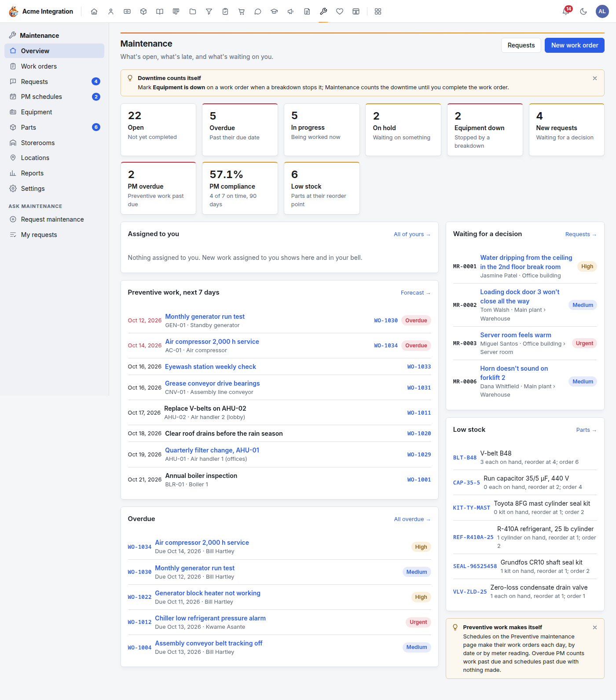The height and width of the screenshot is (700, 616).
Task: Dismiss the Downtime counts itself tip
Action: [595, 78]
